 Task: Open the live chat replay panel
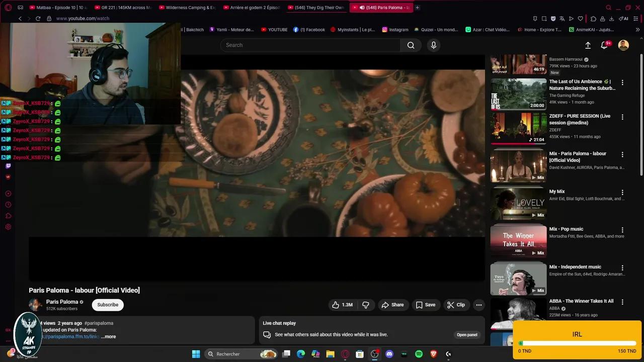[x=466, y=334]
